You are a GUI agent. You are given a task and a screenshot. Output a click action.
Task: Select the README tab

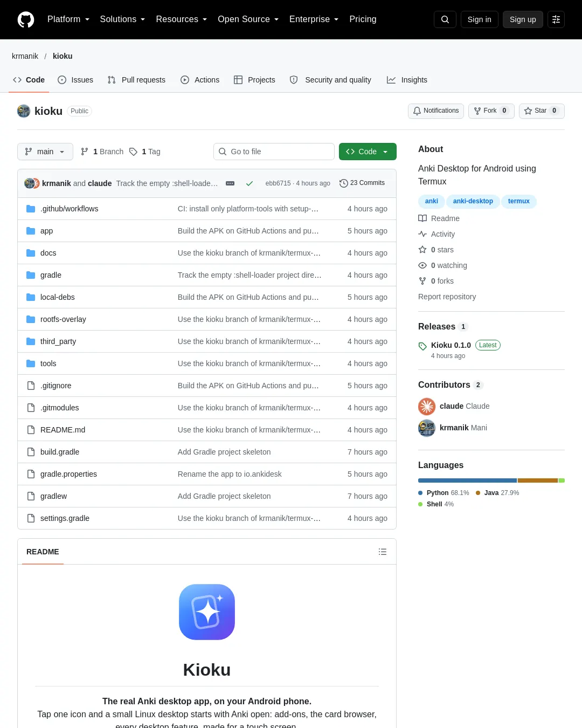[x=43, y=552]
